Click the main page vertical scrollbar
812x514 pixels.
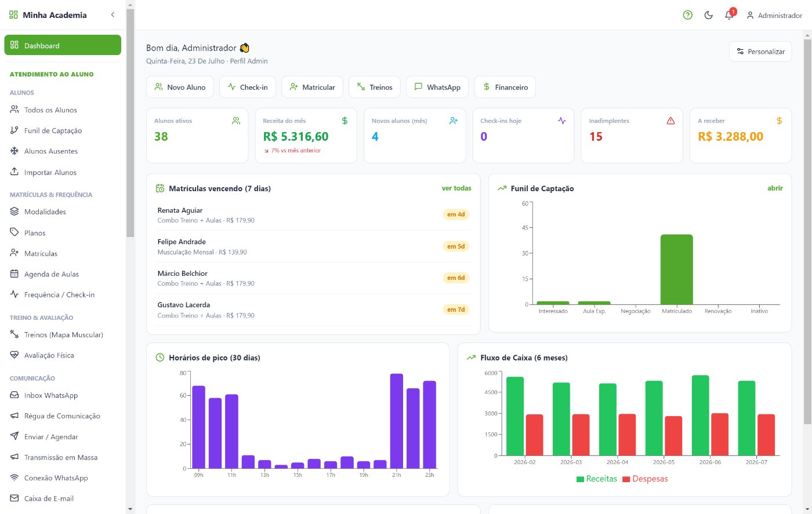coord(807,232)
